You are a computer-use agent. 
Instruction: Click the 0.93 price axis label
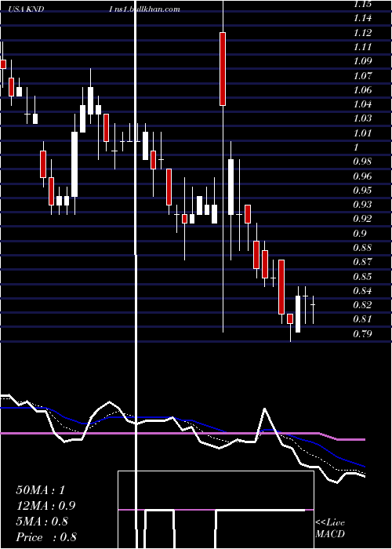click(362, 205)
